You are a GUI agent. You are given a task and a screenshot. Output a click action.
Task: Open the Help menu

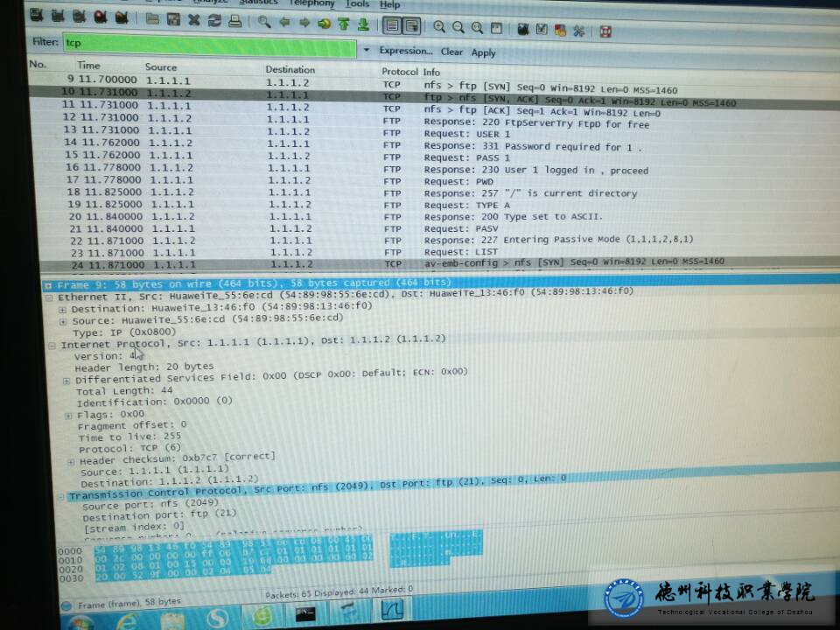click(389, 5)
